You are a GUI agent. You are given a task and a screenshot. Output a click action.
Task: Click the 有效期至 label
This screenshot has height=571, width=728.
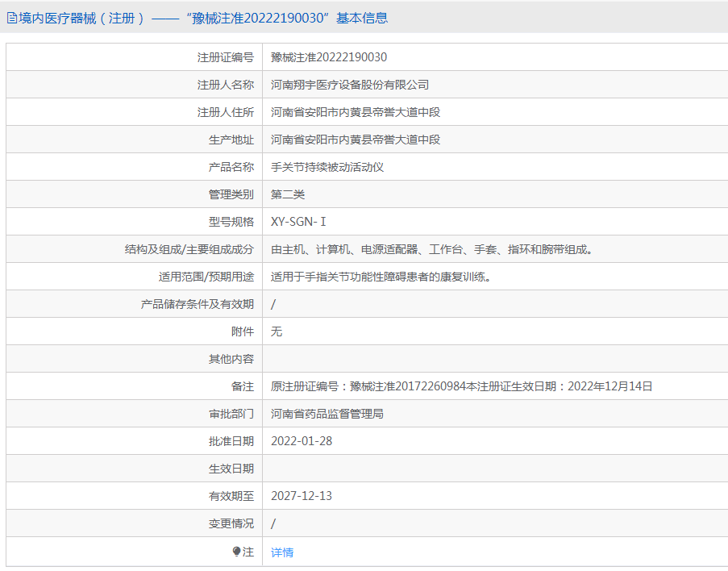pos(231,496)
